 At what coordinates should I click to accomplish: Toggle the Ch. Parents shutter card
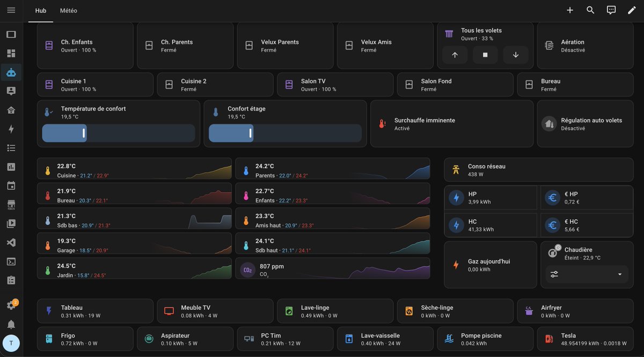pyautogui.click(x=185, y=46)
